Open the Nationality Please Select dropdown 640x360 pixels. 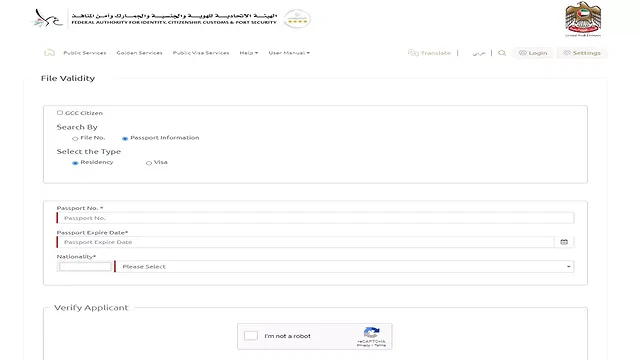344,267
